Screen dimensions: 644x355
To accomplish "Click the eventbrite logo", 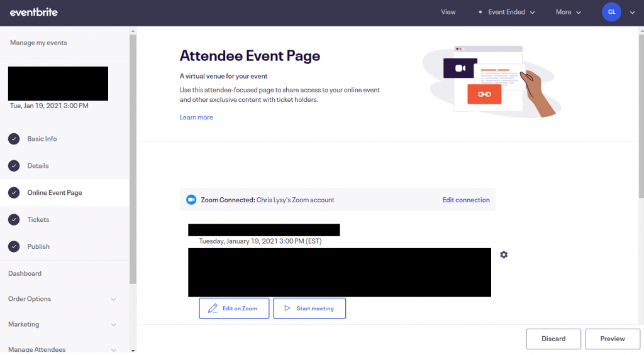I will pos(34,13).
